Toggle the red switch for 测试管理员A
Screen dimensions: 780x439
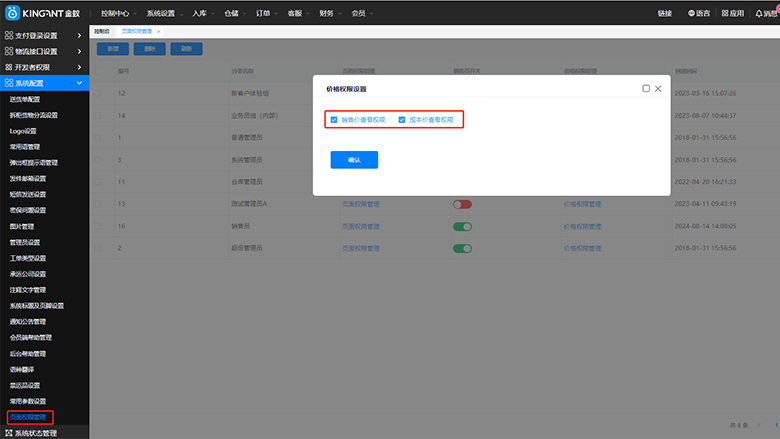click(x=462, y=204)
